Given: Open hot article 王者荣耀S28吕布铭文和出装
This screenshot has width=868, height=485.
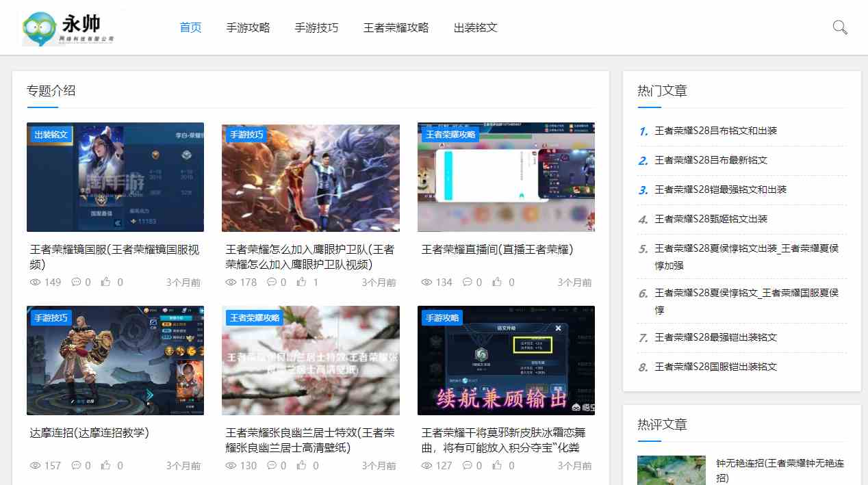Looking at the screenshot, I should (715, 131).
